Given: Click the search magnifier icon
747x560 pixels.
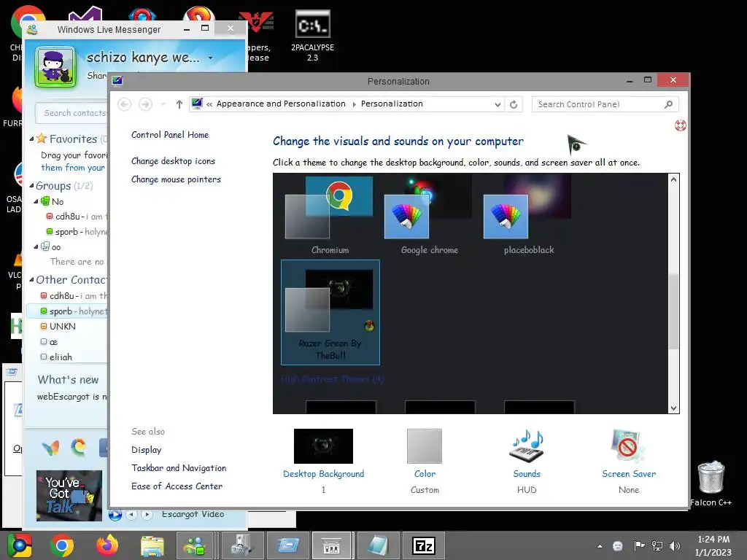Looking at the screenshot, I should tap(668, 104).
